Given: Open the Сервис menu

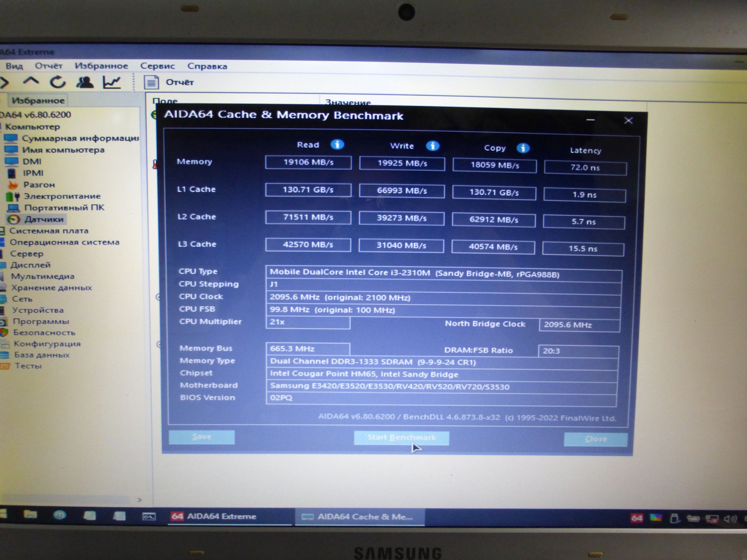Looking at the screenshot, I should 157,66.
